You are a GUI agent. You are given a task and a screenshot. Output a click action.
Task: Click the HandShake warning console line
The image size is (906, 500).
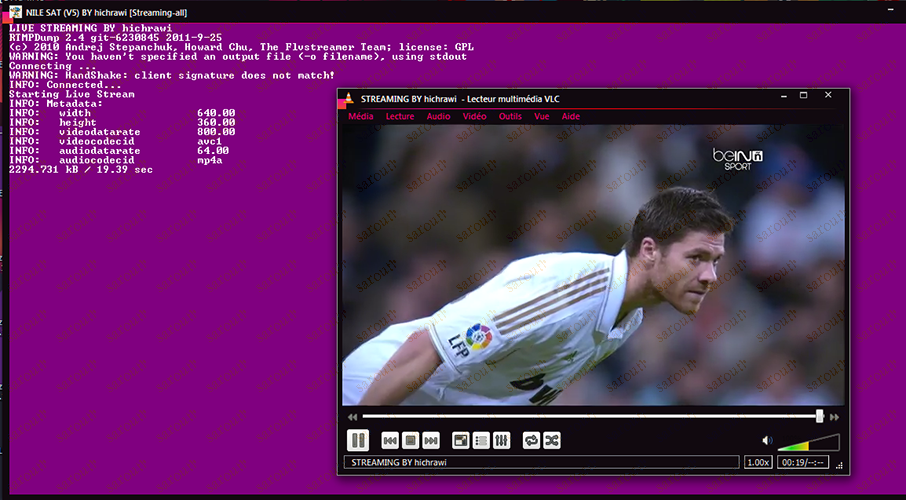(x=172, y=75)
